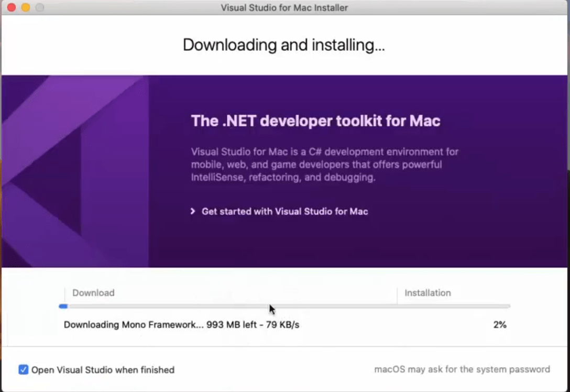Open Get started with Visual Studio for Mac
The width and height of the screenshot is (570, 392).
(284, 212)
